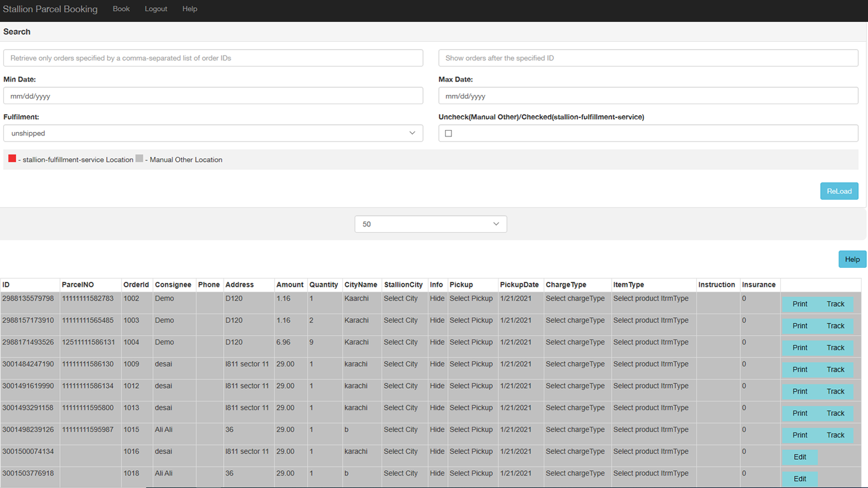
Task: Open Select chargeType for order 1004
Action: point(575,342)
